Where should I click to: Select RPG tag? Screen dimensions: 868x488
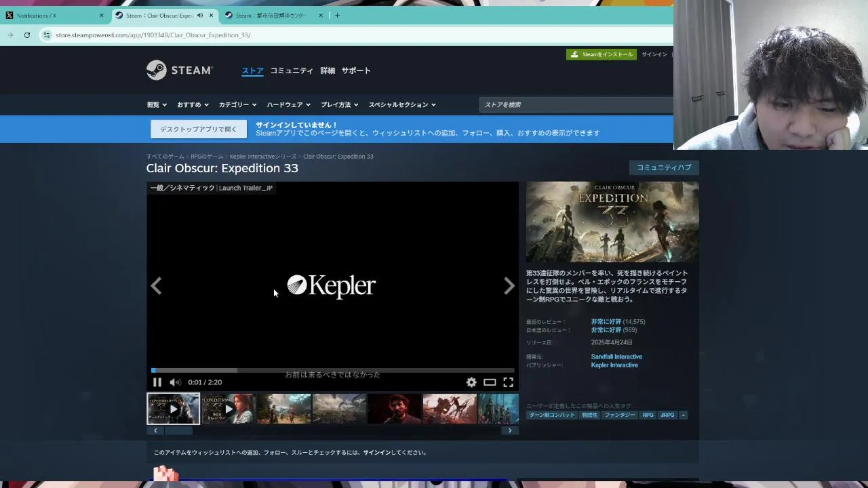tap(648, 415)
